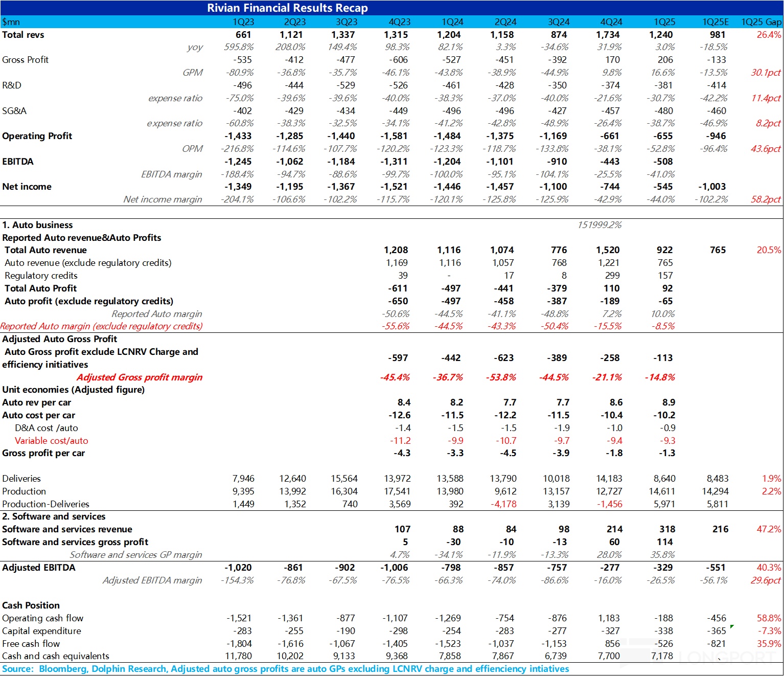
Task: Select the '1Q25E' column header
Action: pyautogui.click(x=716, y=22)
